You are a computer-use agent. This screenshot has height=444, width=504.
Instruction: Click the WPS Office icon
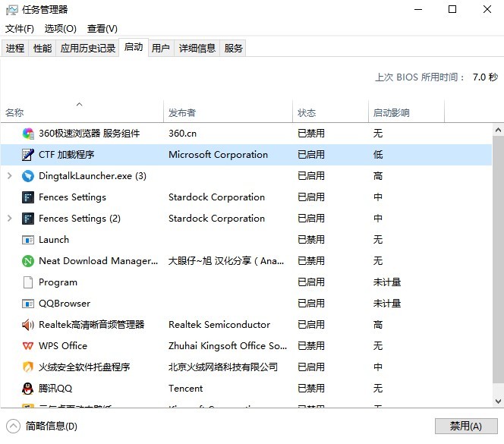(28, 346)
